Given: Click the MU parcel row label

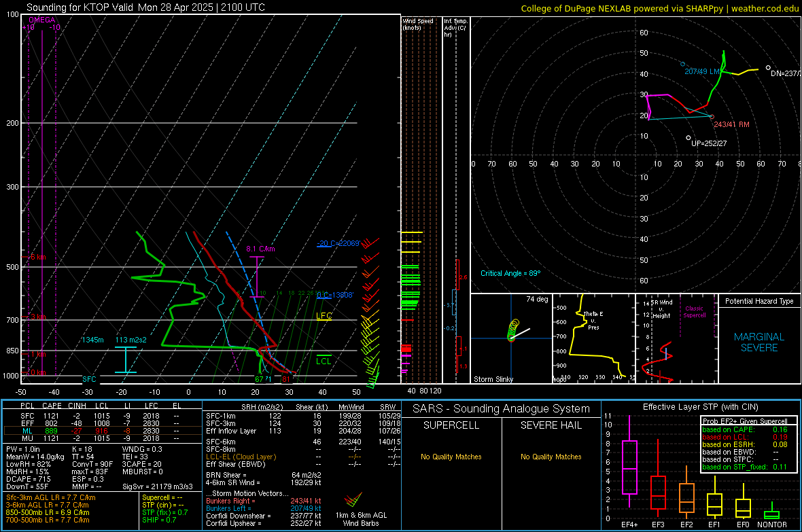Looking at the screenshot, I should tap(27, 438).
